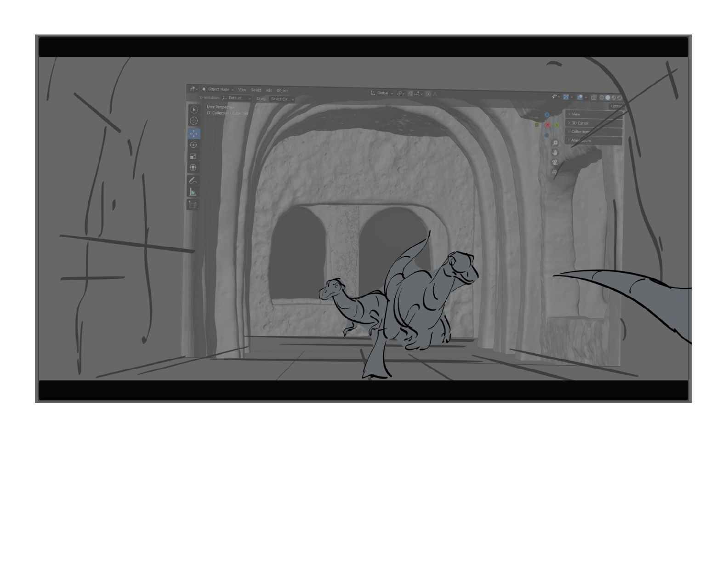This screenshot has width=728, height=563.
Task: Expand the 3D Cursor panel
Action: [x=594, y=123]
